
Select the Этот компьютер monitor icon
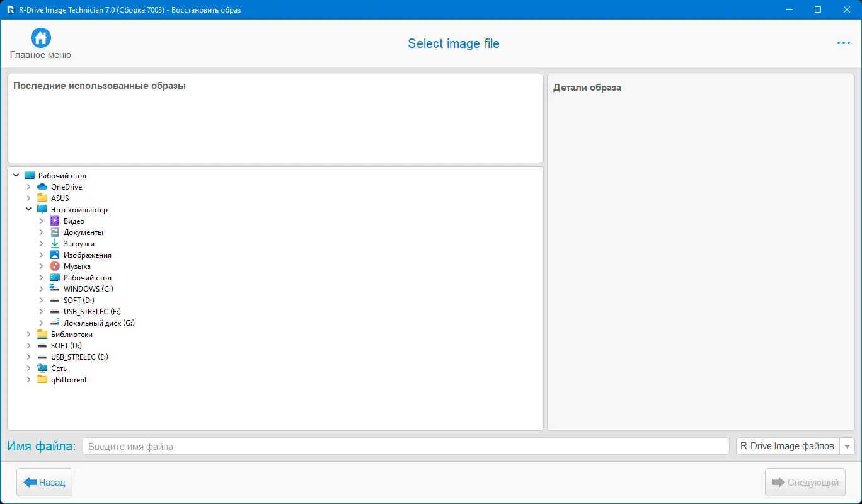pos(42,210)
